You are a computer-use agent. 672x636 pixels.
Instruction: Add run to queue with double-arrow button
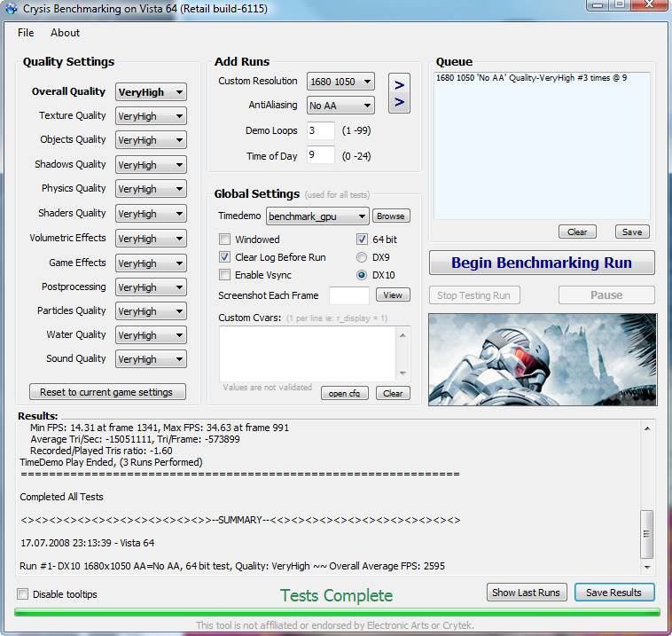click(x=399, y=93)
